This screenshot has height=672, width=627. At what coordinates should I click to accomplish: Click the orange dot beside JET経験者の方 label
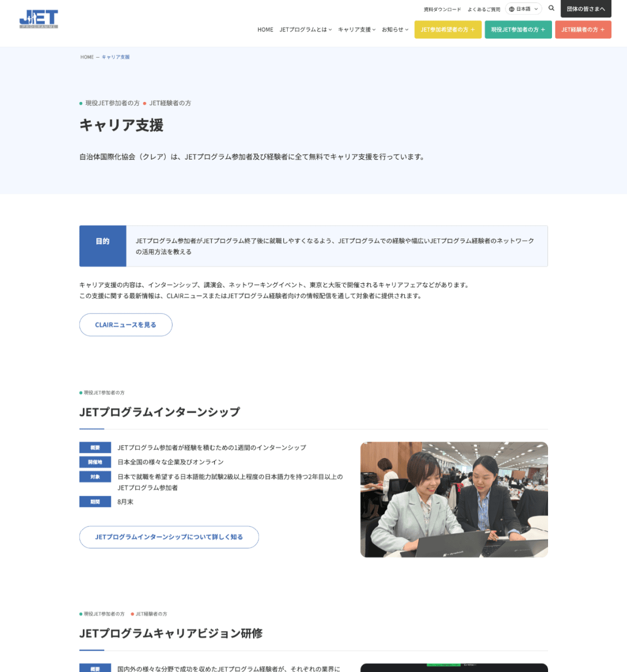click(x=144, y=103)
